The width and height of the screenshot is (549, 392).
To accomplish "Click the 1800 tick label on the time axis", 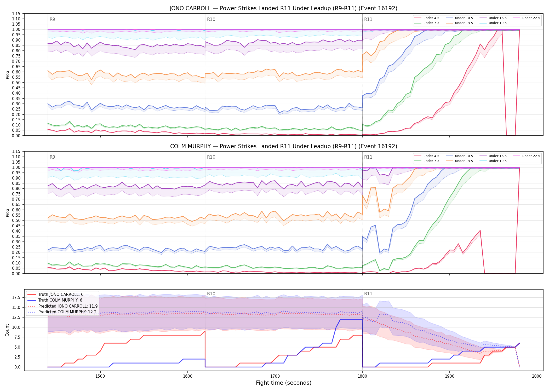I will click(x=362, y=376).
